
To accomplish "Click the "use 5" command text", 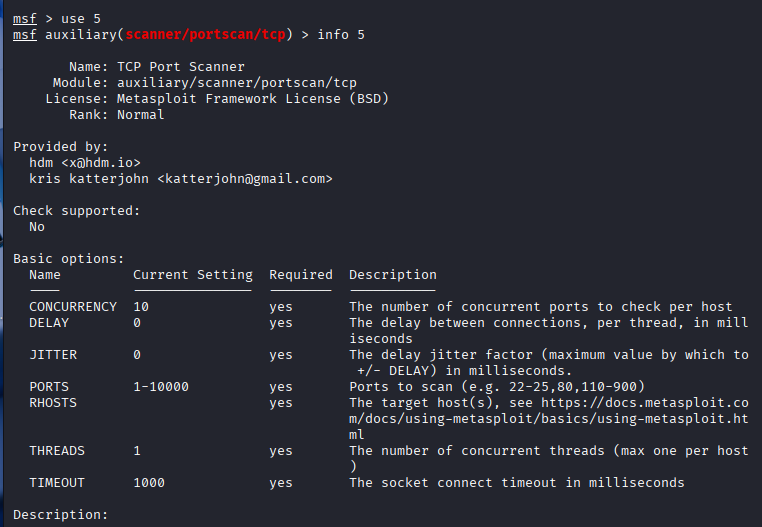I will (73, 19).
